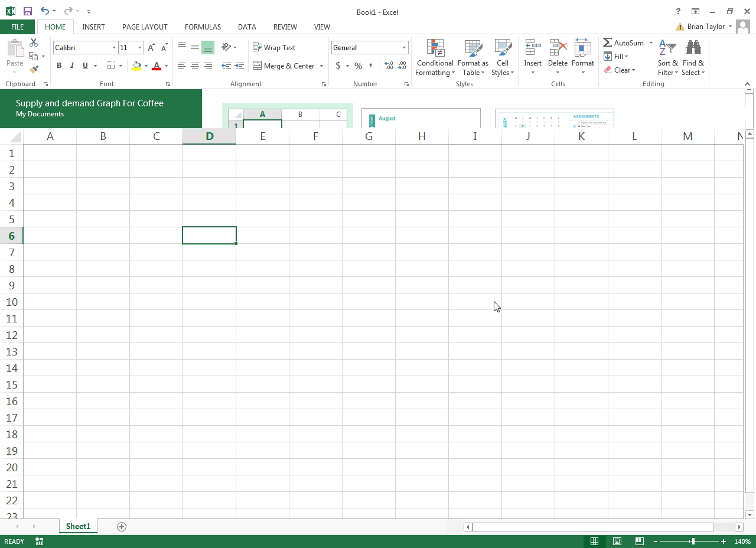Image resolution: width=756 pixels, height=548 pixels.
Task: Expand the font name Calibri dropdown
Action: (114, 48)
